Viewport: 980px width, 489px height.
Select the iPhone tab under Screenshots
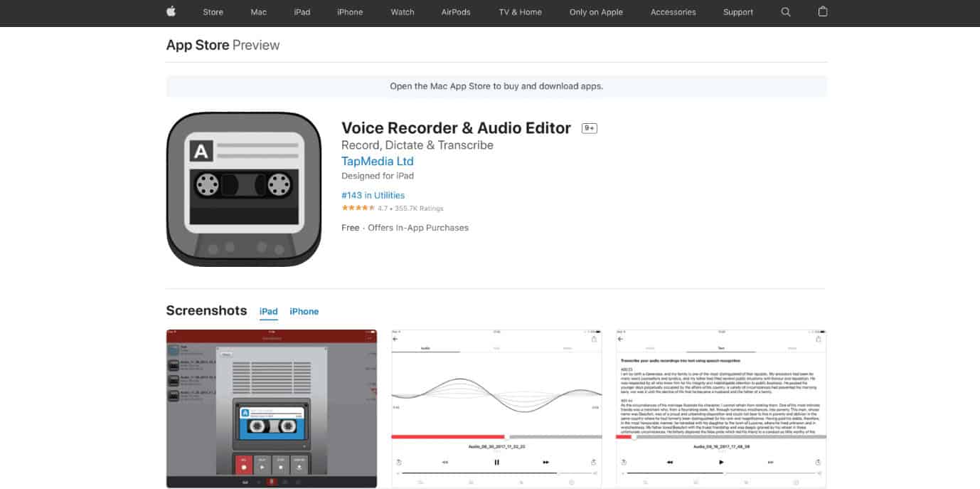pyautogui.click(x=304, y=312)
